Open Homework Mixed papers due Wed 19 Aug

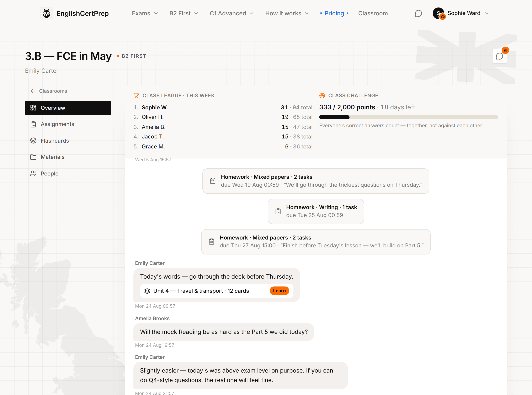[x=316, y=181]
